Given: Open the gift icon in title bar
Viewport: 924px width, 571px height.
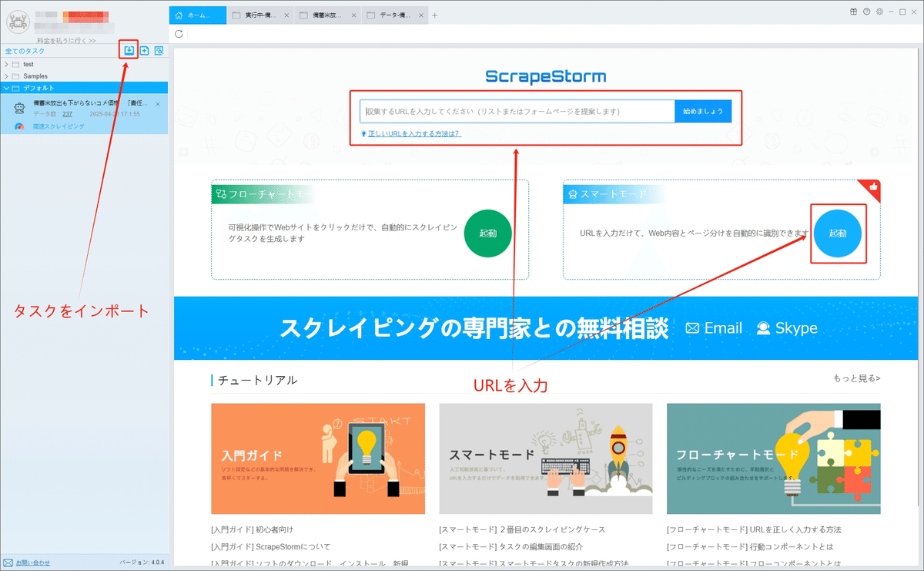Looking at the screenshot, I should pos(853,12).
